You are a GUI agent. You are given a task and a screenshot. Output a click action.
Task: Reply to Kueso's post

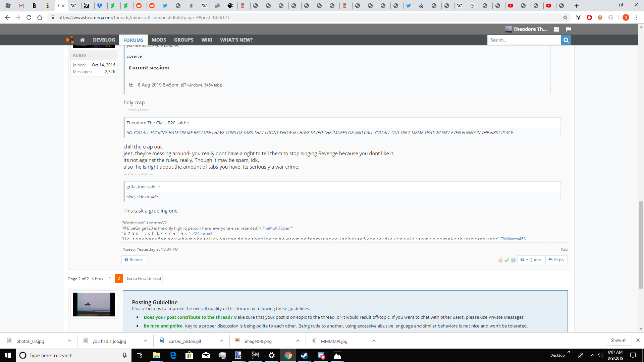(x=556, y=260)
